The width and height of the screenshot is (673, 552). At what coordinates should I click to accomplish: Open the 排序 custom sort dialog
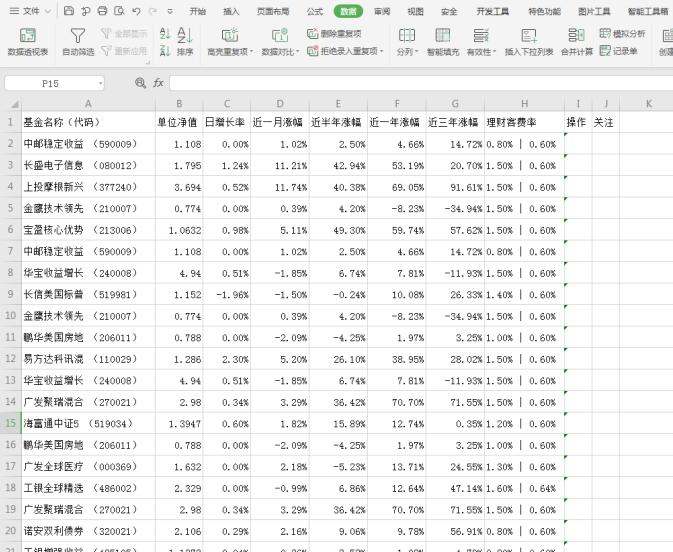point(185,42)
